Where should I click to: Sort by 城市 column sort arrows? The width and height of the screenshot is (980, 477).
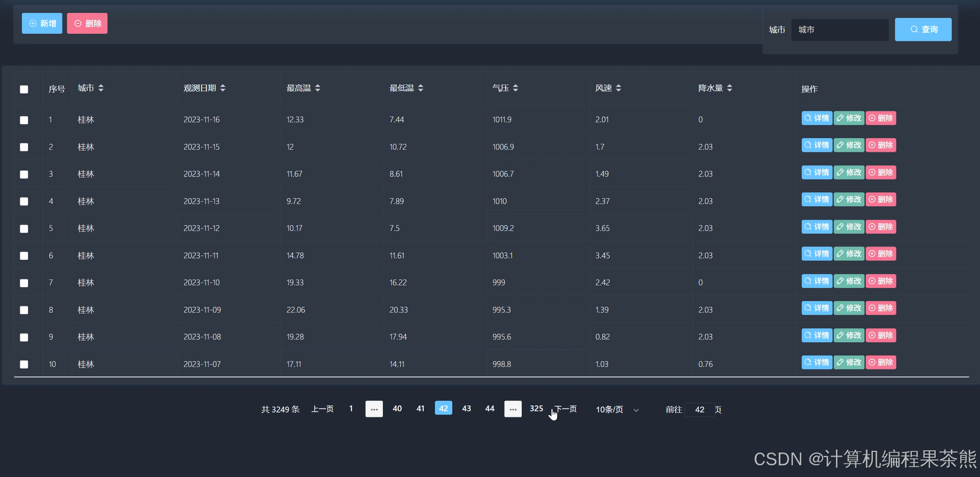click(x=101, y=88)
